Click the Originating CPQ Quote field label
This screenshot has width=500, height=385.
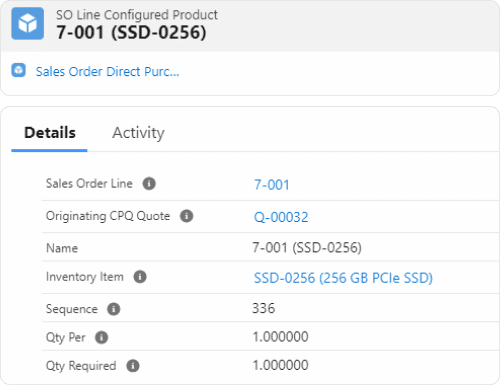pyautogui.click(x=108, y=216)
